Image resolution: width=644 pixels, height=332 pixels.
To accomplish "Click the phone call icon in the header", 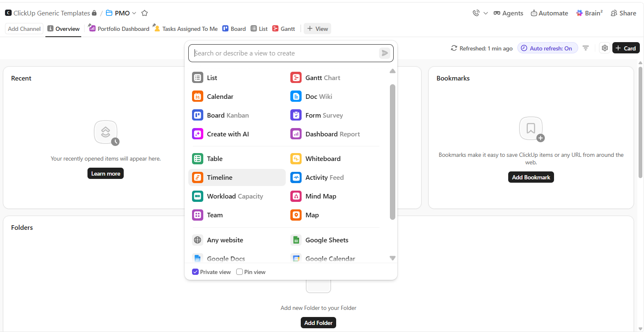I will [x=476, y=13].
